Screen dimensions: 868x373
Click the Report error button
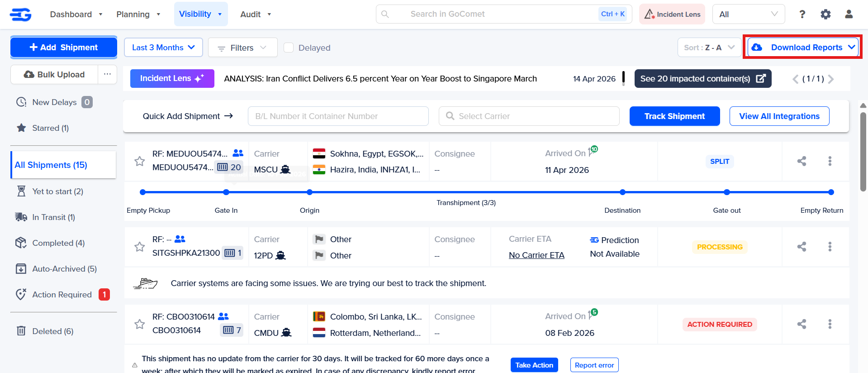pyautogui.click(x=594, y=365)
